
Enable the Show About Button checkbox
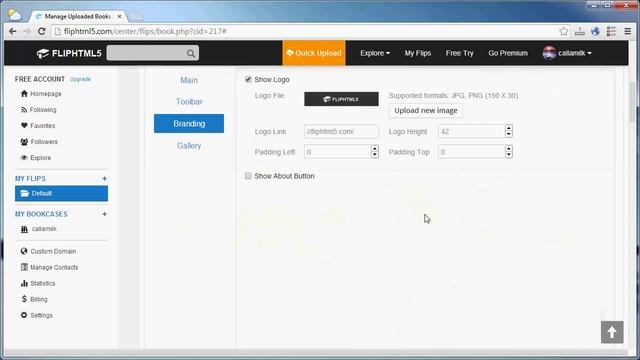click(x=248, y=176)
